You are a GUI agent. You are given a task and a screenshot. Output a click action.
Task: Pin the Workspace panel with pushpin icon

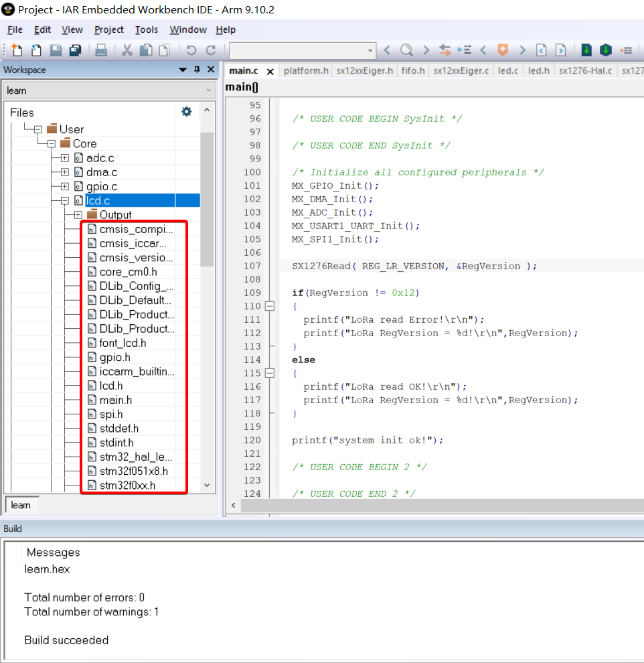197,70
